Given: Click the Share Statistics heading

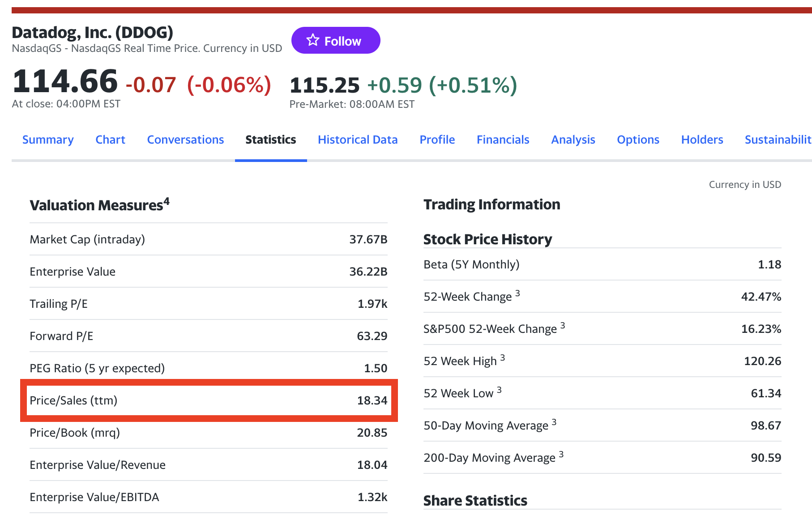Looking at the screenshot, I should click(475, 501).
